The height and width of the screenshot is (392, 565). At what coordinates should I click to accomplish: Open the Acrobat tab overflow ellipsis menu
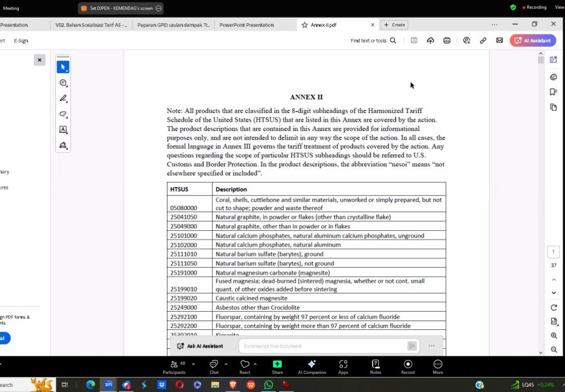495,24
